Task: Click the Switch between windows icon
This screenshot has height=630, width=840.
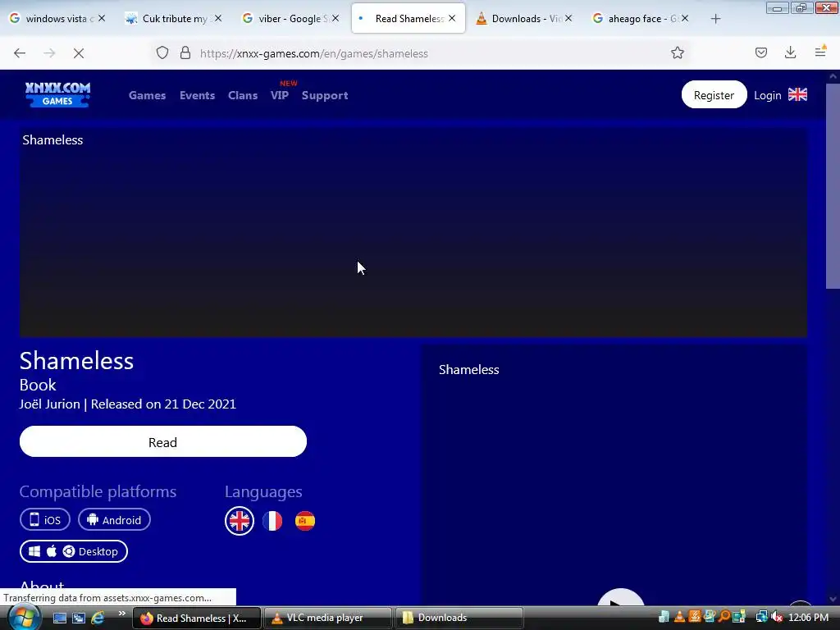Action: (79, 619)
